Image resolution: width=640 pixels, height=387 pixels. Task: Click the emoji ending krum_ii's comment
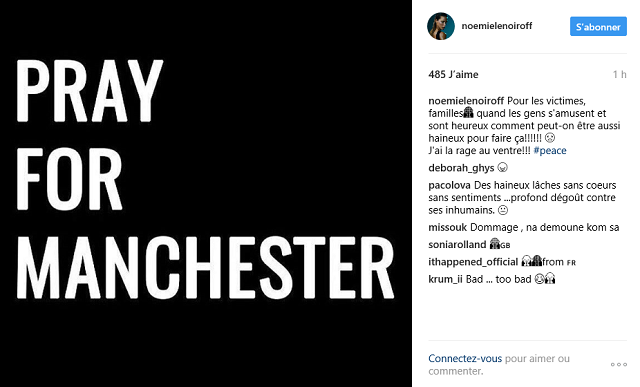click(x=550, y=278)
